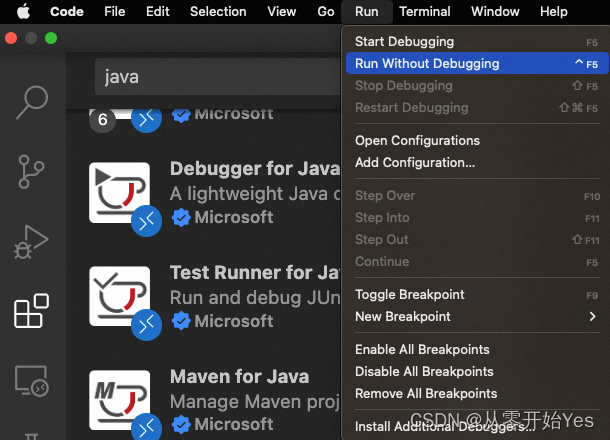Click remote badge on Debugger for Java
This screenshot has width=610, height=440.
pyautogui.click(x=146, y=221)
